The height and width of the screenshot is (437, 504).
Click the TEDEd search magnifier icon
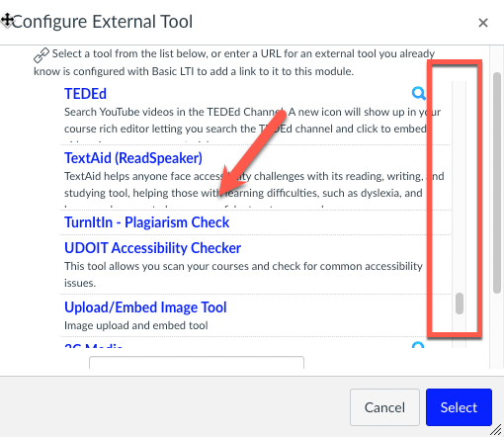click(x=418, y=93)
